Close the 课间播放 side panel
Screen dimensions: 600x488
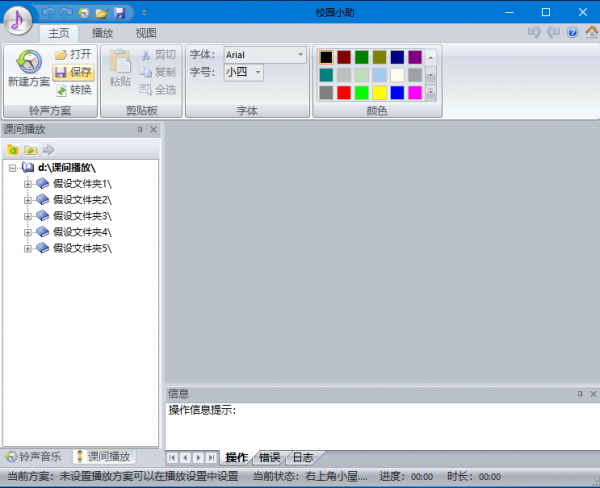pyautogui.click(x=153, y=130)
